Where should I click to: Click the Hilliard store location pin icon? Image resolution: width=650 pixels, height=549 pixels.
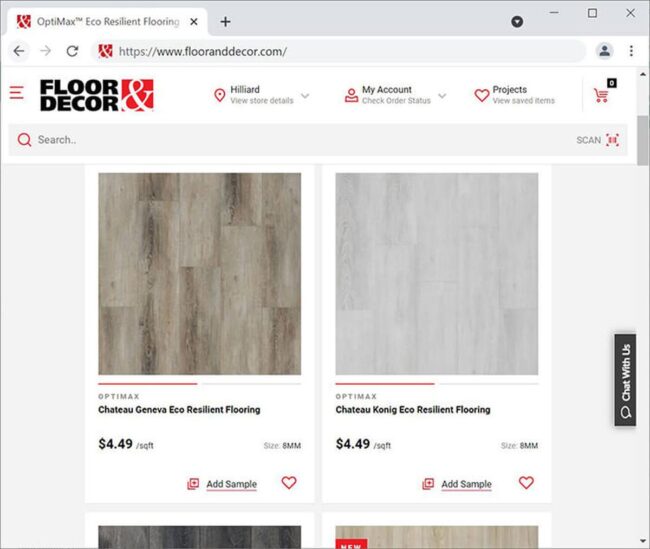pos(219,95)
